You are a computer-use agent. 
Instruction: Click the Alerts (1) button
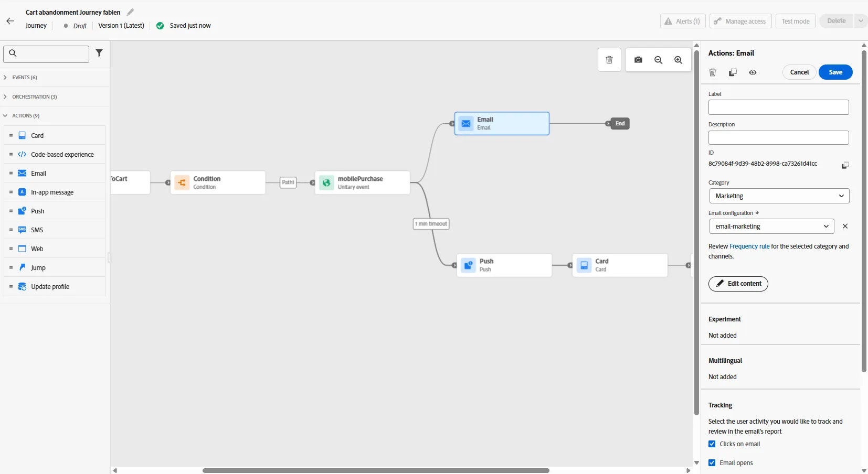tap(683, 21)
